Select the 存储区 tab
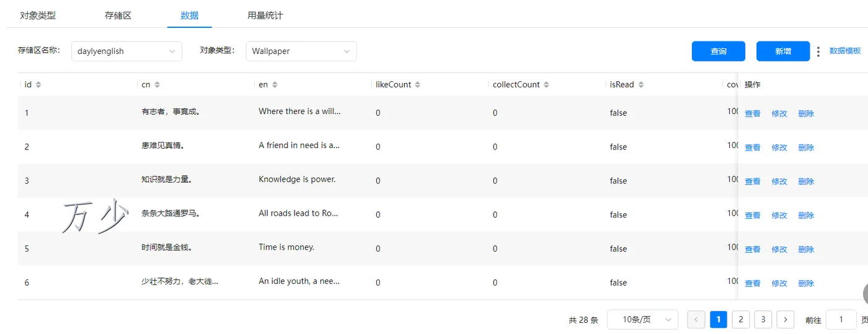This screenshot has width=868, height=334. pyautogui.click(x=118, y=15)
